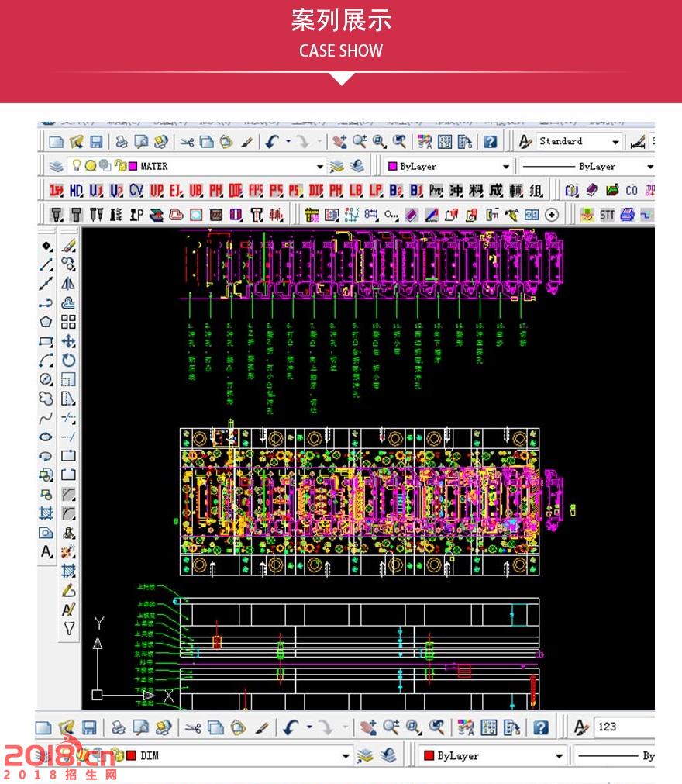Click Zoom Previous icon in upper toolbar
Screen dimensions: 682x784
point(398,142)
